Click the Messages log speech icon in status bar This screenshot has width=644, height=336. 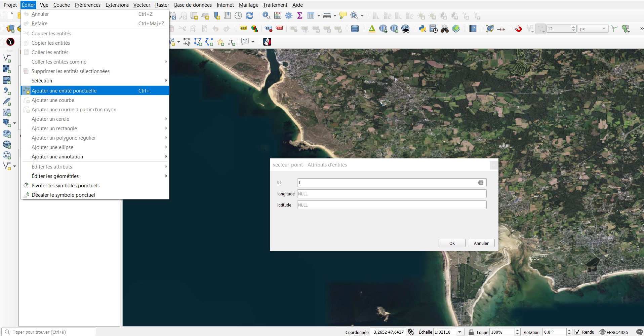(x=639, y=332)
